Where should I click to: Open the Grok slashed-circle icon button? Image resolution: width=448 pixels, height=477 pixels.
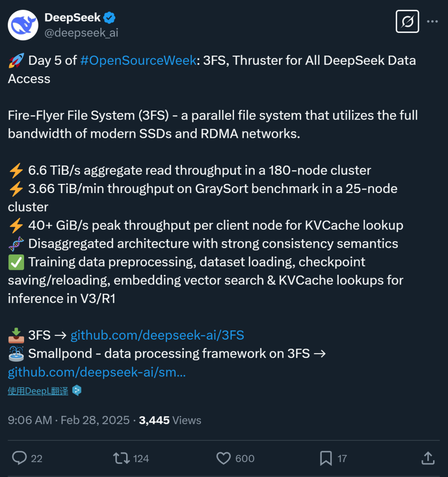[407, 21]
